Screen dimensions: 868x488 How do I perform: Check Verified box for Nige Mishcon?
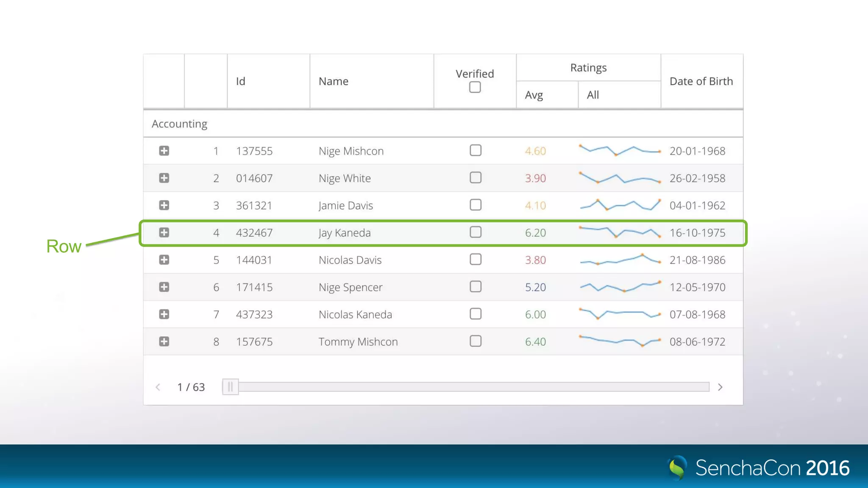pos(476,150)
